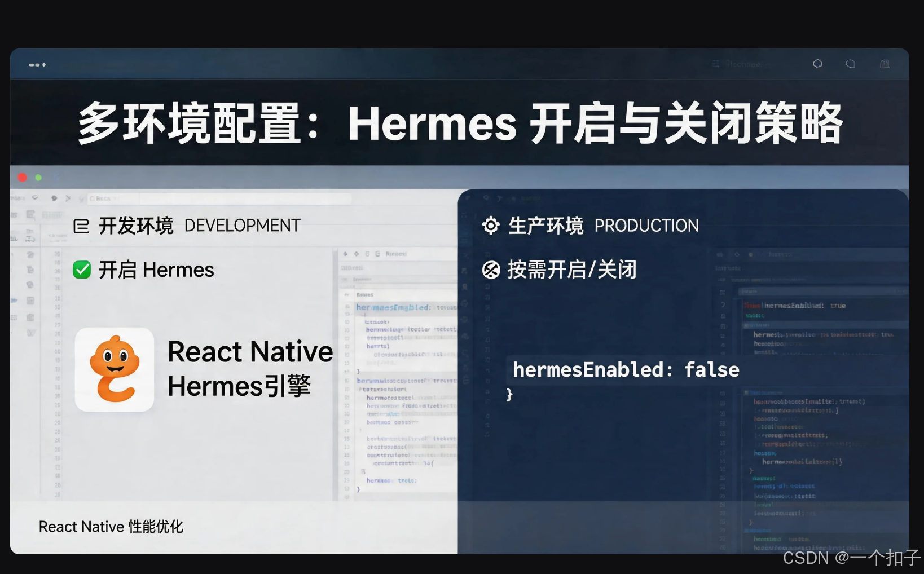
Task: Click the crossed-circle icon beside 按需开启/关闭
Action: click(491, 270)
